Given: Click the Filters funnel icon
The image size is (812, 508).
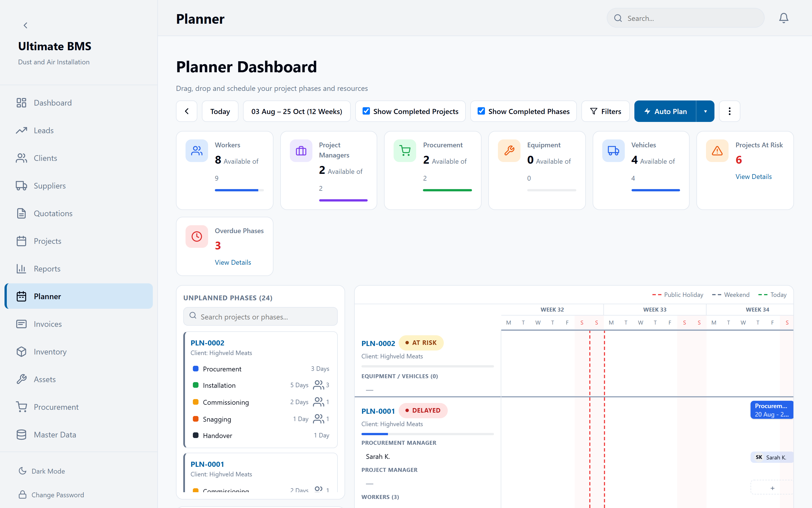Looking at the screenshot, I should tap(593, 111).
